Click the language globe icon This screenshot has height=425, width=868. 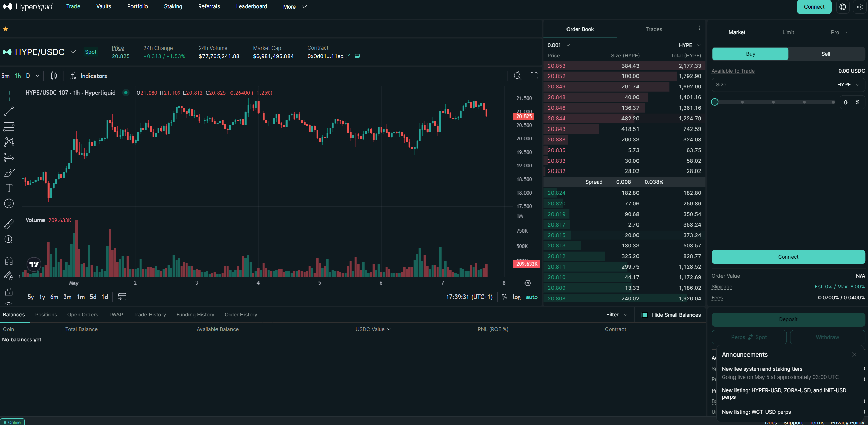pos(843,7)
